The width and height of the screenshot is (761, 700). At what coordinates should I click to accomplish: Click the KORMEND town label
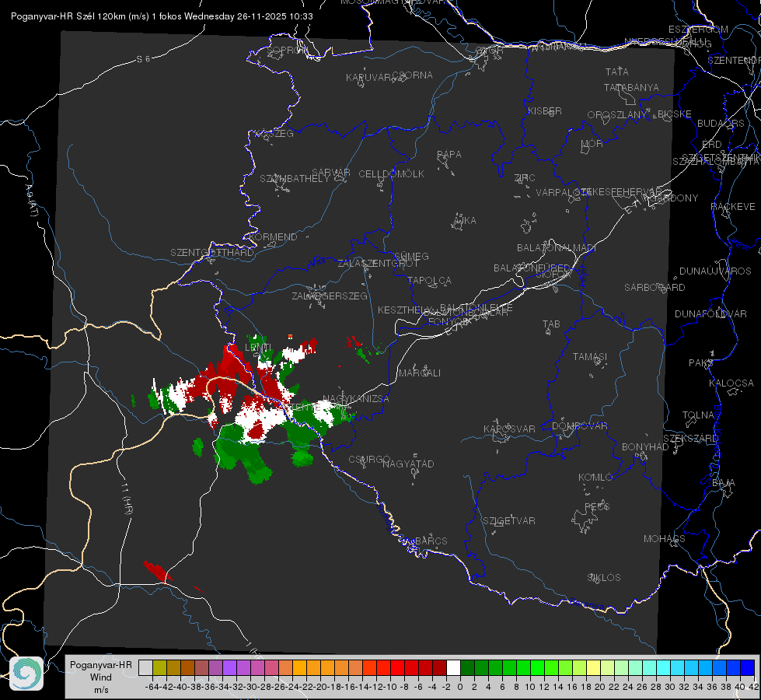pyautogui.click(x=274, y=237)
